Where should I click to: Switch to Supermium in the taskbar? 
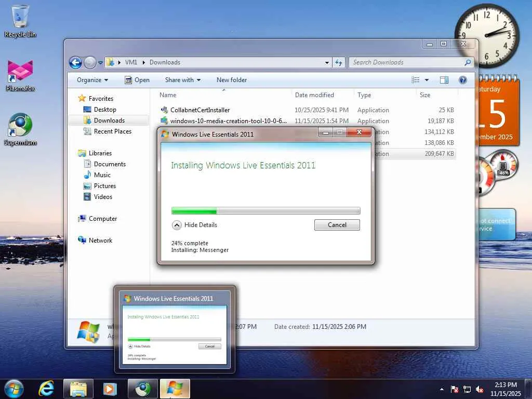[x=142, y=389]
